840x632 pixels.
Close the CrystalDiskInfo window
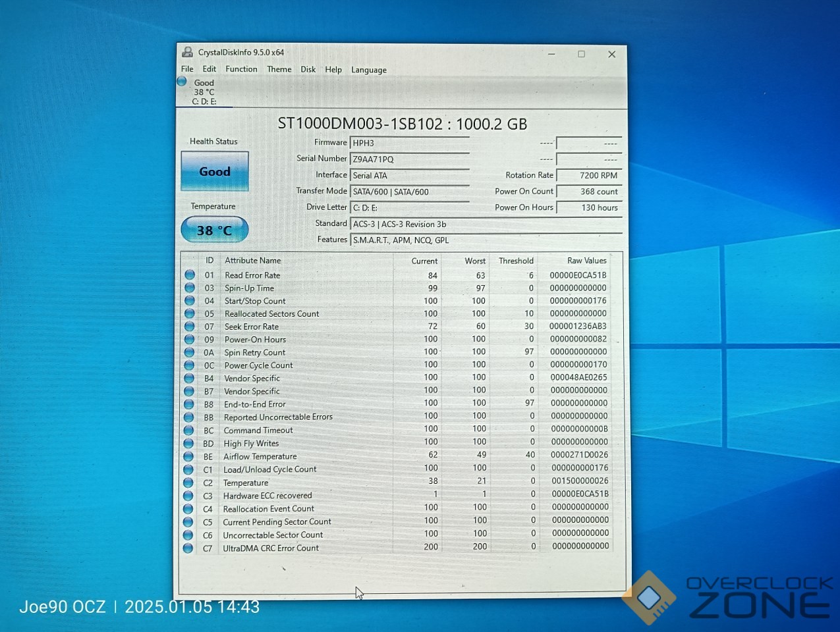pos(611,54)
